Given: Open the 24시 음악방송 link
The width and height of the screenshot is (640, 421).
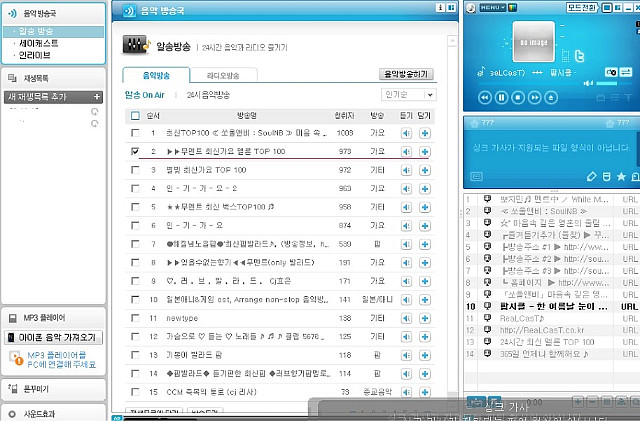Looking at the screenshot, I should tap(208, 95).
